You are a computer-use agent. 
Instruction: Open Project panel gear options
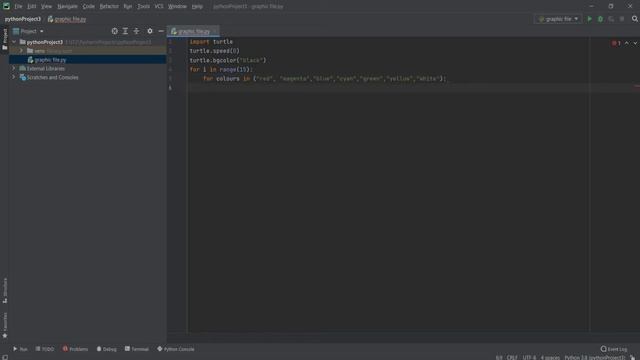150,31
